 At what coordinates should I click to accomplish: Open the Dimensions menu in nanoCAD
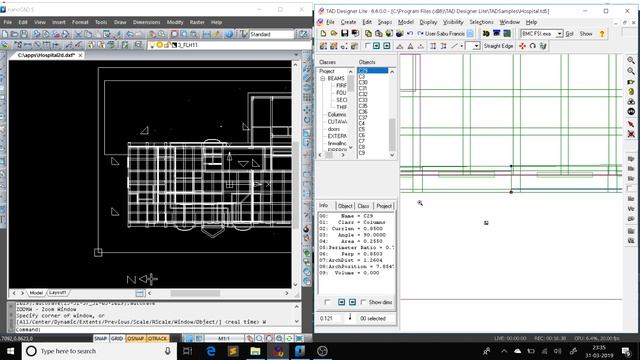pos(147,22)
